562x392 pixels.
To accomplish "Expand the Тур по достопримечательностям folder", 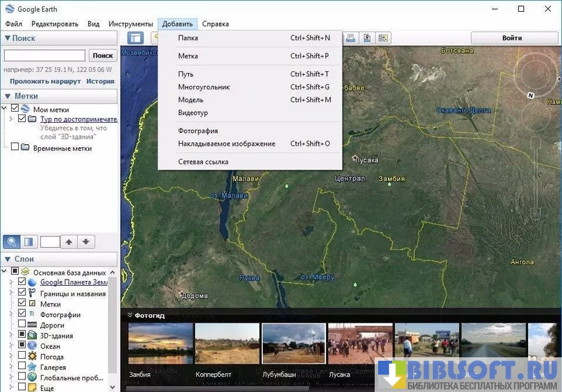I will [x=12, y=119].
